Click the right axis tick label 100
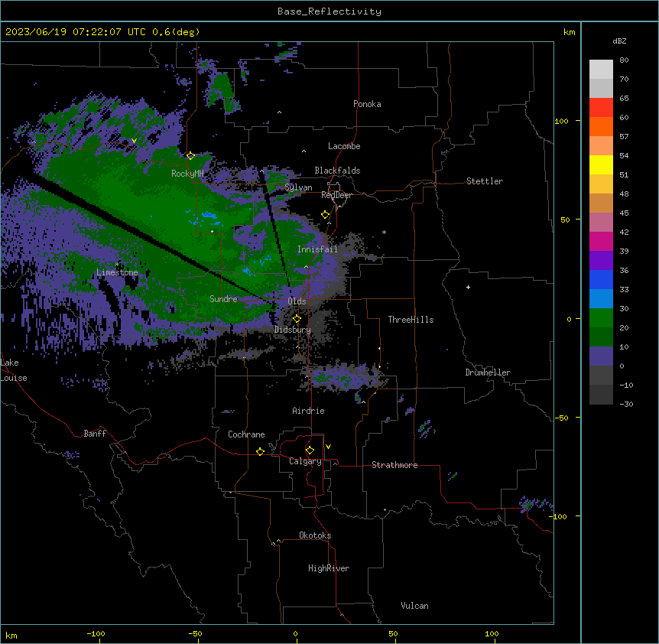This screenshot has width=659, height=644. 561,121
